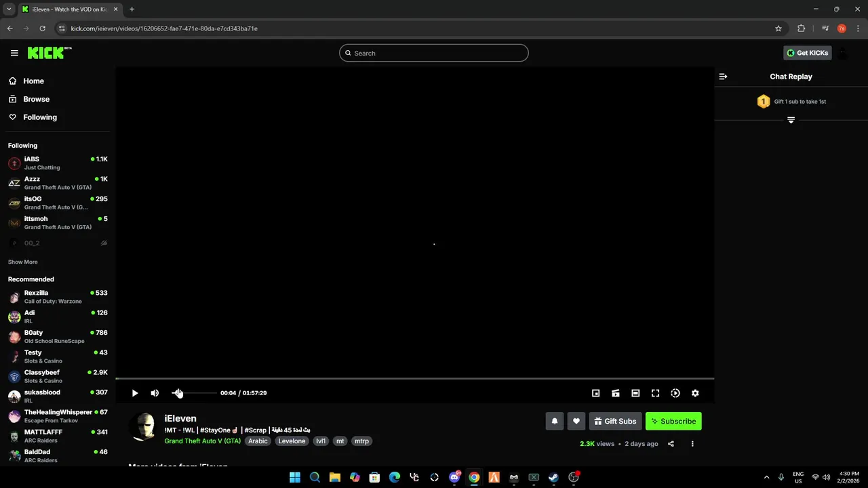
Task: Open B0aty recommended channel
Action: coord(58,337)
